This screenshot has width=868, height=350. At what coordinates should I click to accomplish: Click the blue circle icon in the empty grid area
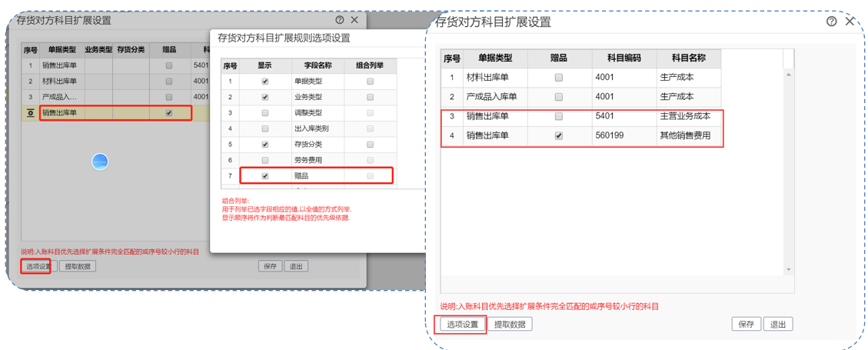[x=100, y=162]
